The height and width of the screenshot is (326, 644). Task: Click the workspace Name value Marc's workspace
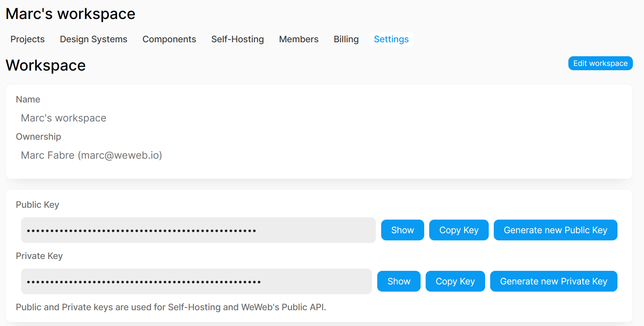(x=63, y=118)
